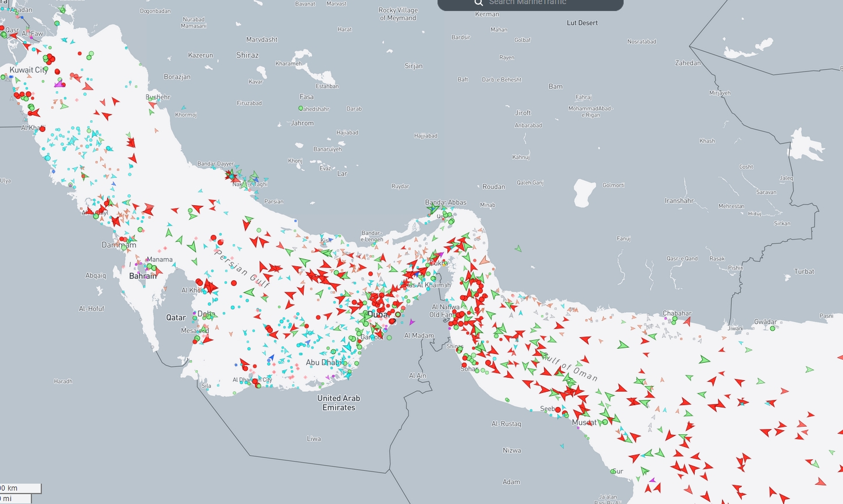
Task: Click the Marvdasht city label
Action: click(262, 40)
